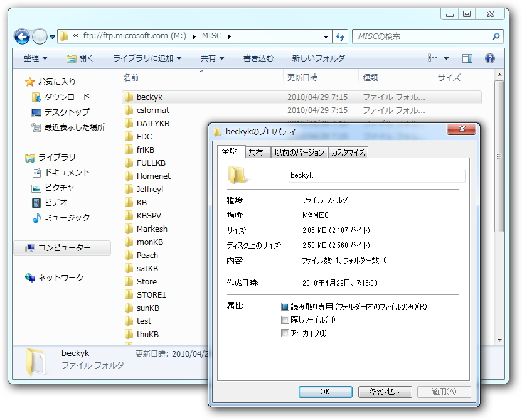The width and height of the screenshot is (522, 420).
Task: Select the sunKB folder icon
Action: 129,308
